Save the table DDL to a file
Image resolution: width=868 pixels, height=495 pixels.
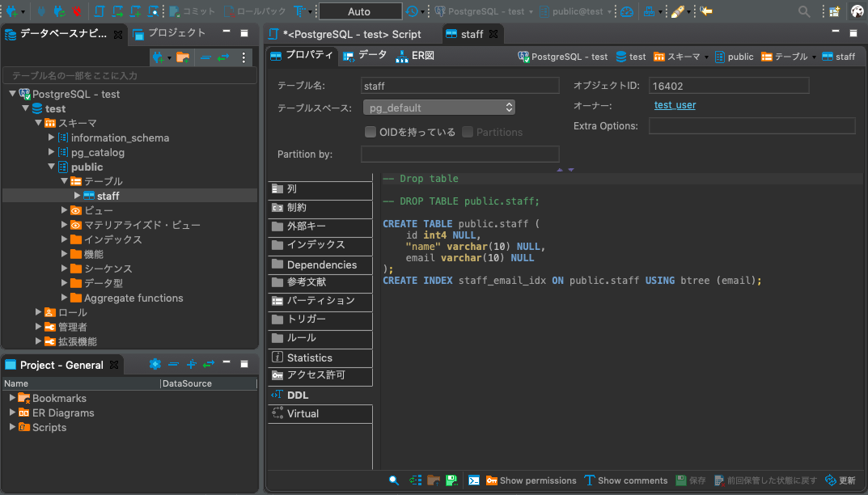coord(452,480)
